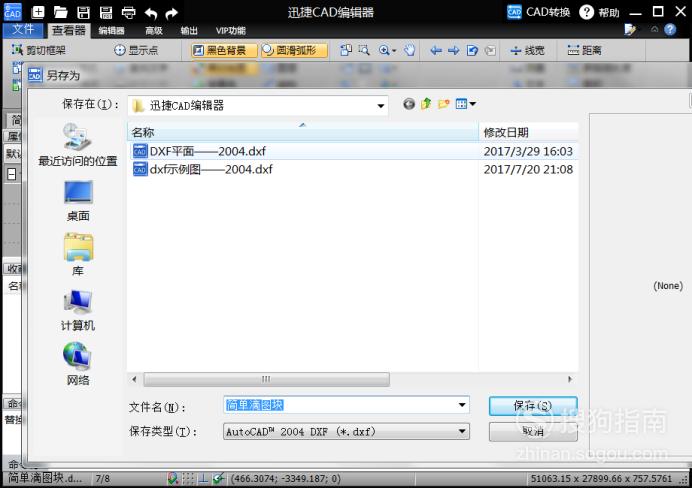Toggle ortho icon in status bar
The height and width of the screenshot is (488, 692).
point(203,478)
